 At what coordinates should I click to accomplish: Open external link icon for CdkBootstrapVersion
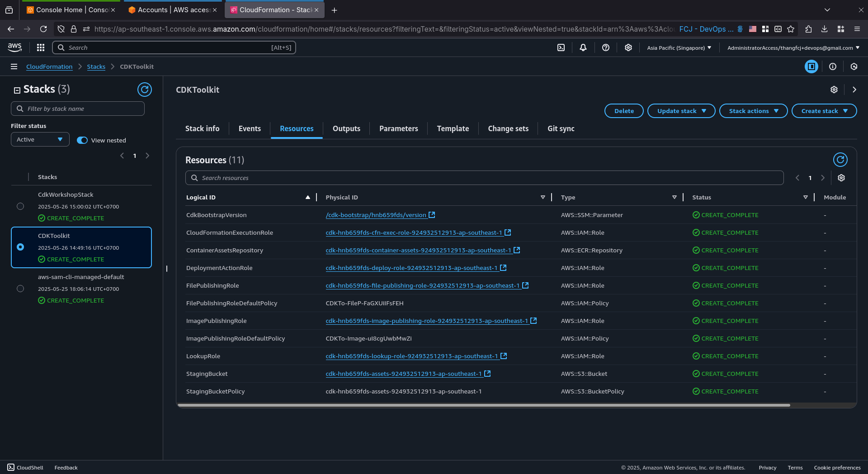[432, 215]
